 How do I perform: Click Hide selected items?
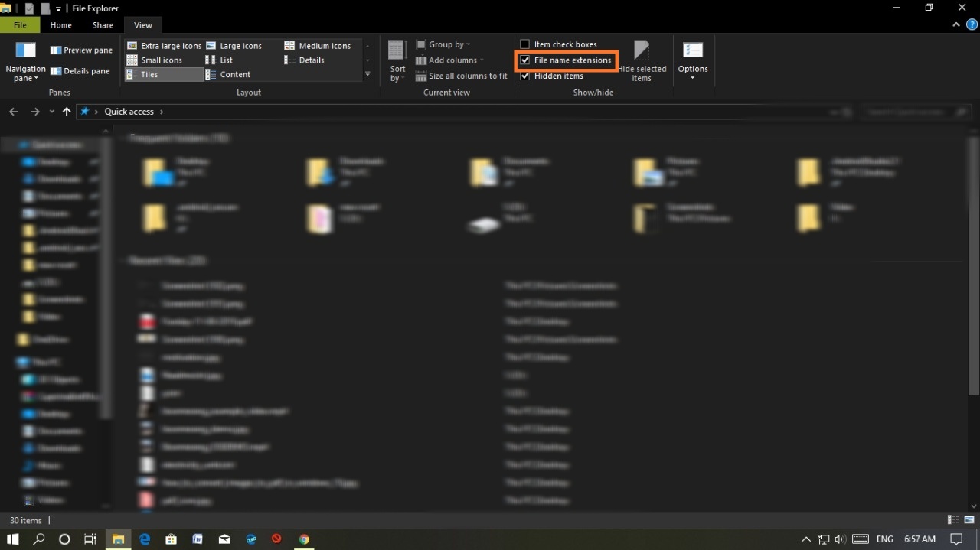pyautogui.click(x=642, y=61)
